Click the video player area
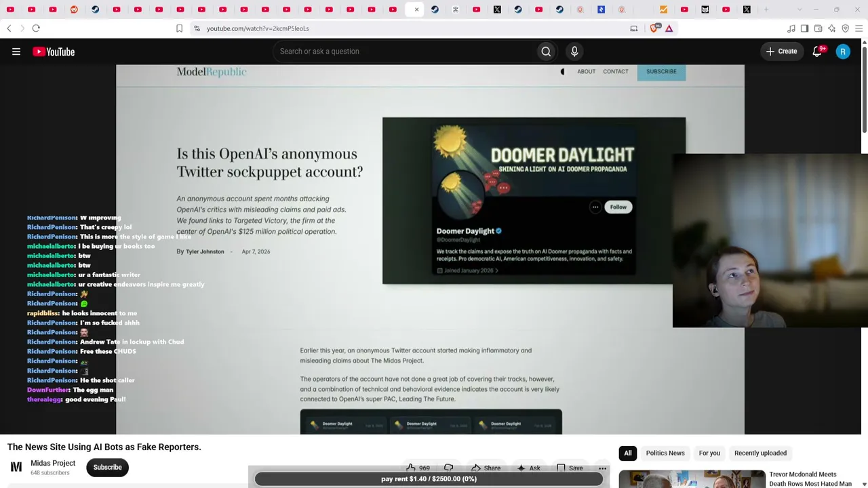868x488 pixels. (x=430, y=249)
